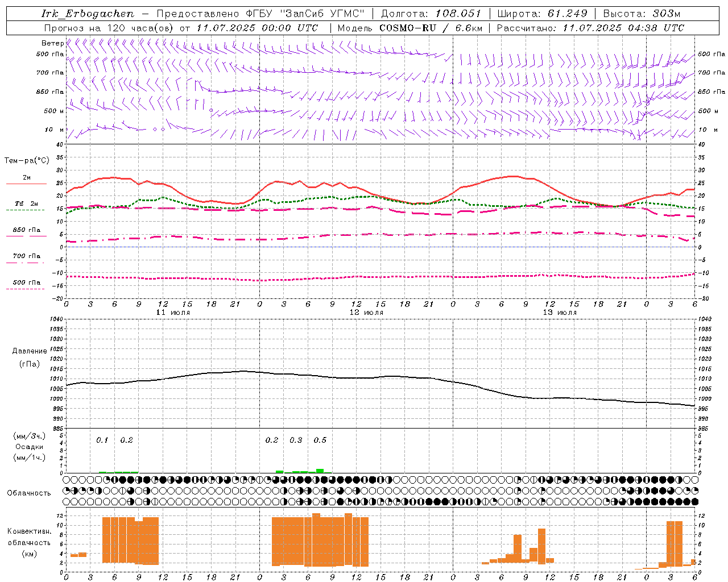Viewport: 728px width, 582px height.
Task: Click the "11 июля" date label
Action: (x=173, y=313)
